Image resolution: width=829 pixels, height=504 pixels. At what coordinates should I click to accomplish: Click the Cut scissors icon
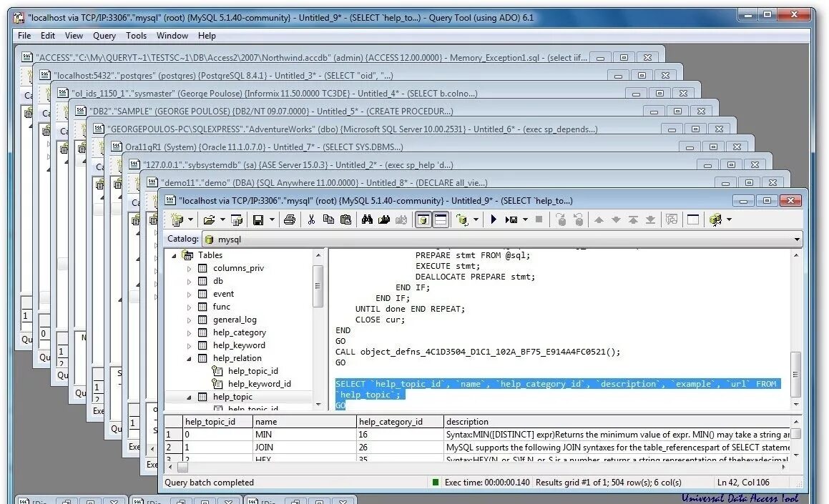(311, 219)
